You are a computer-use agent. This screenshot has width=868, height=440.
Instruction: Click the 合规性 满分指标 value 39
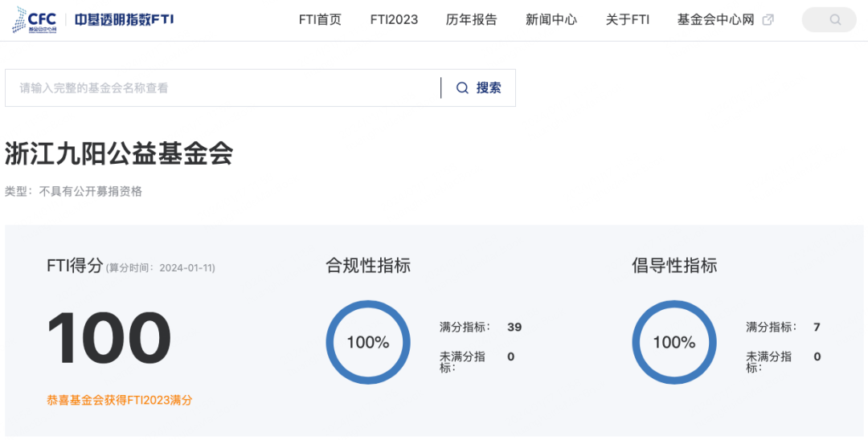[x=514, y=328]
